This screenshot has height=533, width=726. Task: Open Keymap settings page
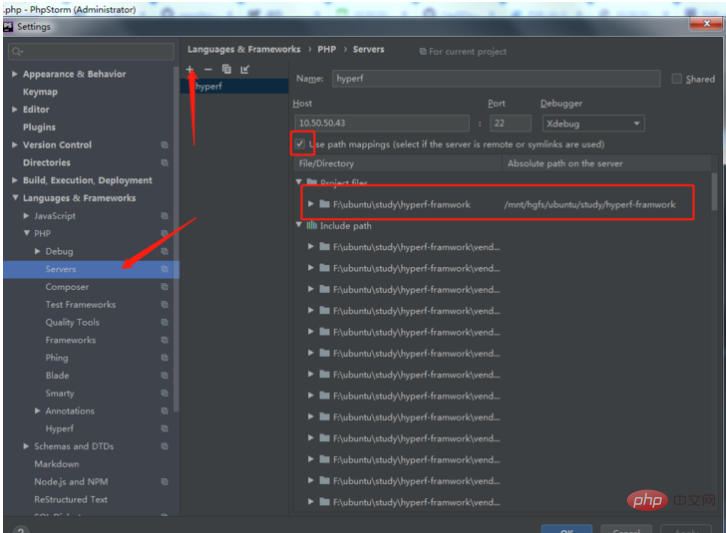40,92
